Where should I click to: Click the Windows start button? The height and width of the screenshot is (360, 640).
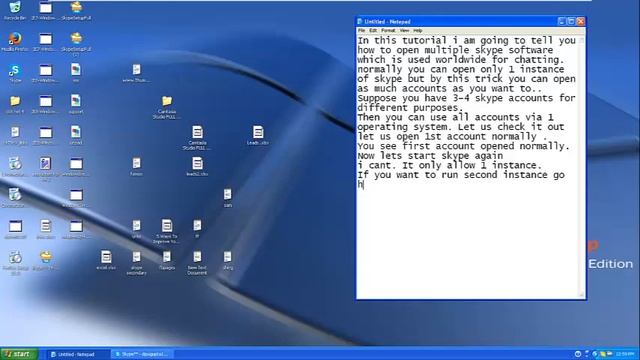pos(19,354)
